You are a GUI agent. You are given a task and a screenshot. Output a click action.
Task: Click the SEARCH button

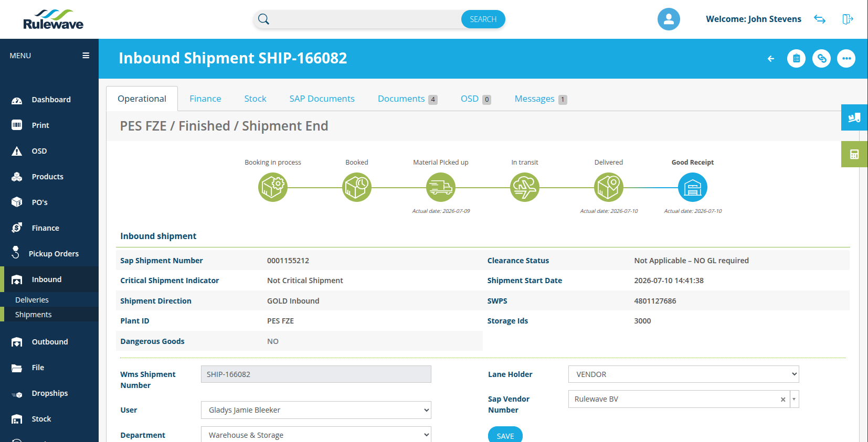pyautogui.click(x=483, y=19)
